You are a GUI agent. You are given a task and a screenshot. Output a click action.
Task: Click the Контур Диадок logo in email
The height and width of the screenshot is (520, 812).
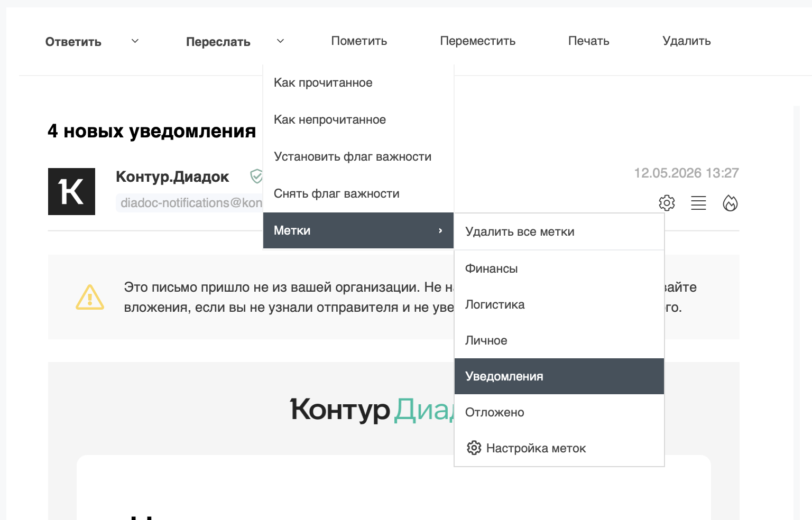tap(372, 410)
